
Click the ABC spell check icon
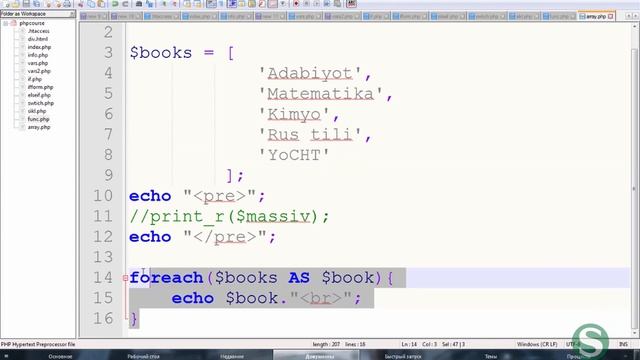351,4
